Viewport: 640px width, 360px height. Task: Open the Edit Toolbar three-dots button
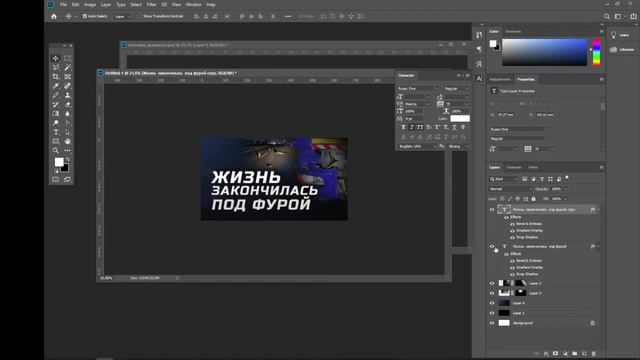pyautogui.click(x=67, y=151)
